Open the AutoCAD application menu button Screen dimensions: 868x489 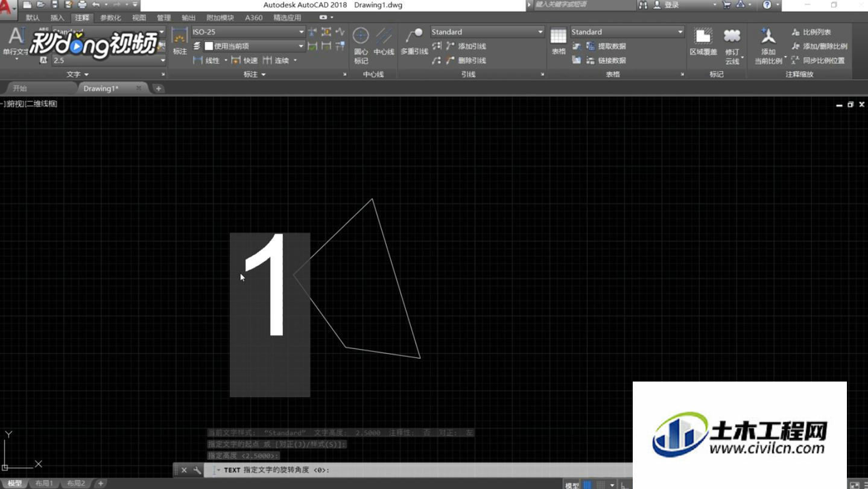click(7, 10)
